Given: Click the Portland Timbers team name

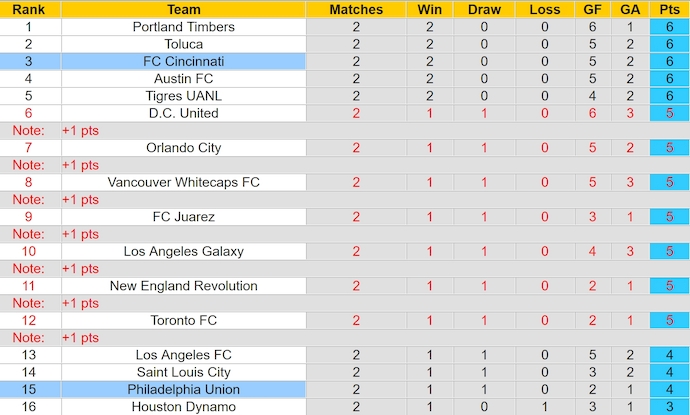Looking at the screenshot, I should (x=184, y=27).
